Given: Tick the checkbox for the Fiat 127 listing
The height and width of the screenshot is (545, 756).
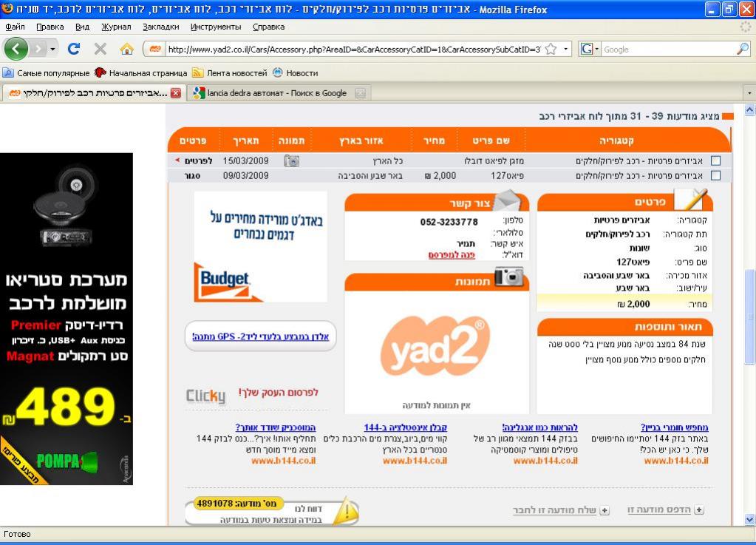Looking at the screenshot, I should pos(715,176).
